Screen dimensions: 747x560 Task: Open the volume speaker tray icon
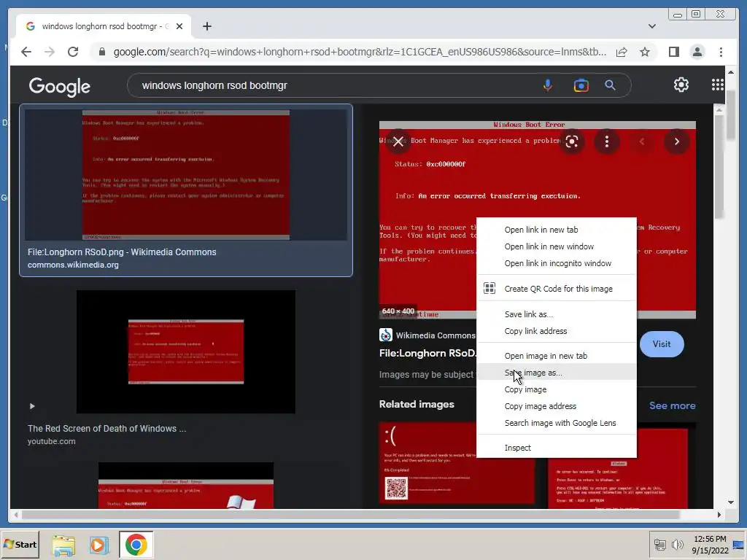677,545
